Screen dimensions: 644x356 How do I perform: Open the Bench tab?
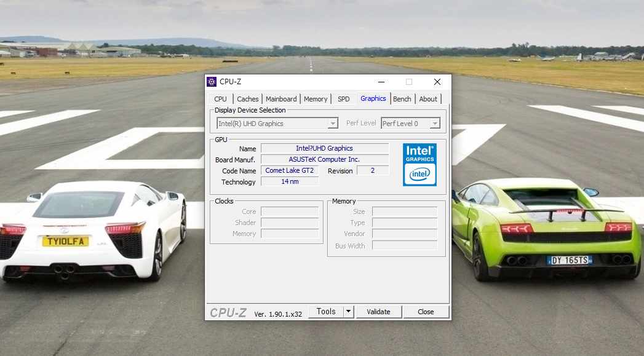click(x=402, y=99)
